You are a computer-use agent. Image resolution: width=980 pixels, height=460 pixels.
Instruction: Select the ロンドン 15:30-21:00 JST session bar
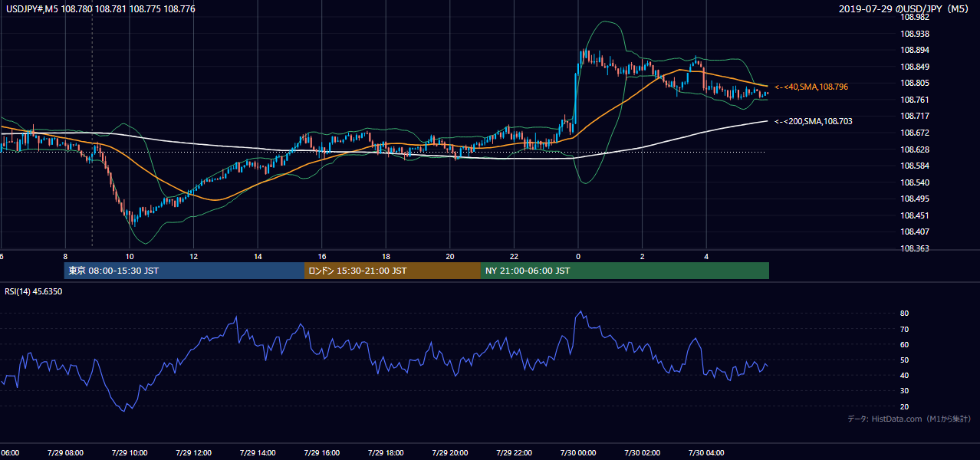tap(393, 271)
